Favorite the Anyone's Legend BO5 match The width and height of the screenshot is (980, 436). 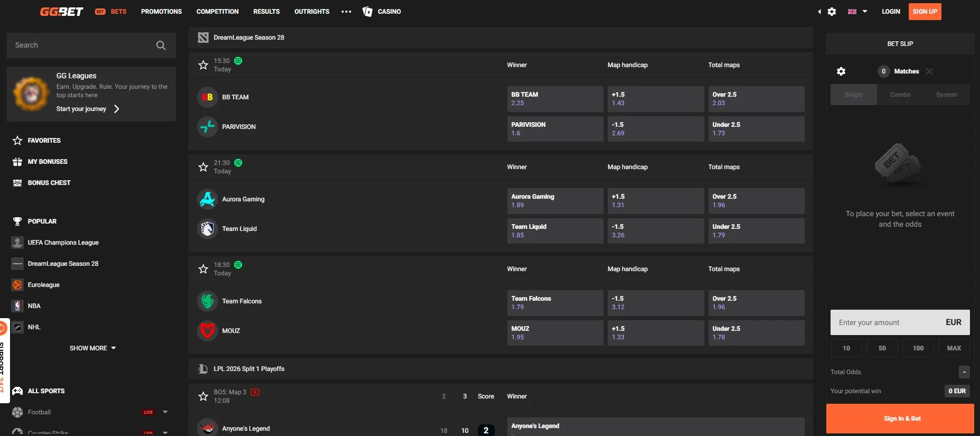pos(203,396)
